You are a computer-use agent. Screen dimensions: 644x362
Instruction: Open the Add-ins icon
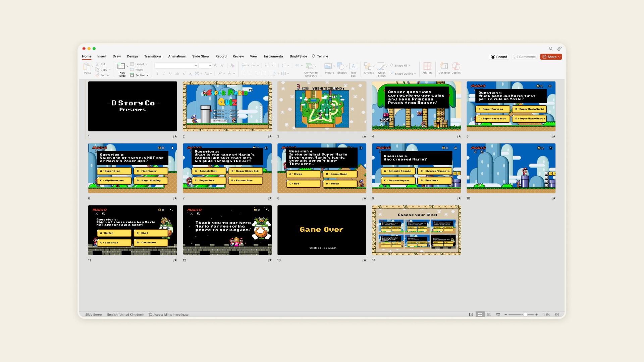pos(427,66)
